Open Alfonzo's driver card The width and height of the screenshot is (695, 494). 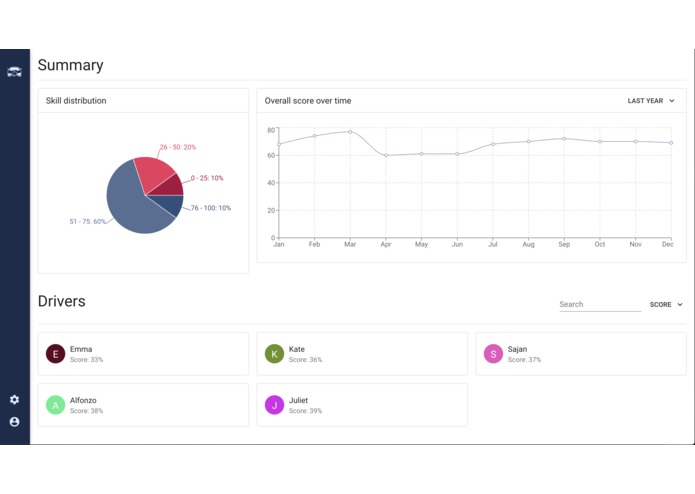click(x=143, y=405)
